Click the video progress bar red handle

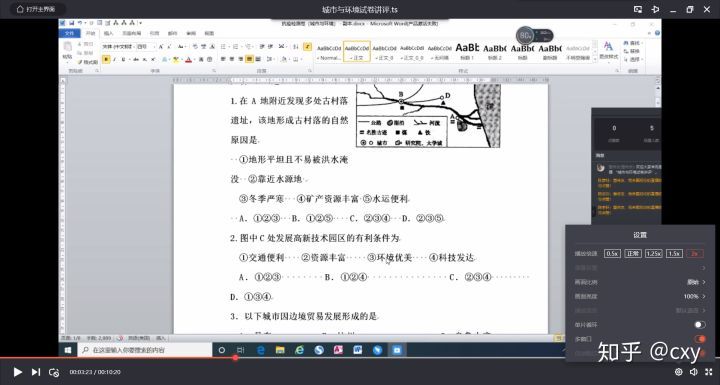click(235, 357)
